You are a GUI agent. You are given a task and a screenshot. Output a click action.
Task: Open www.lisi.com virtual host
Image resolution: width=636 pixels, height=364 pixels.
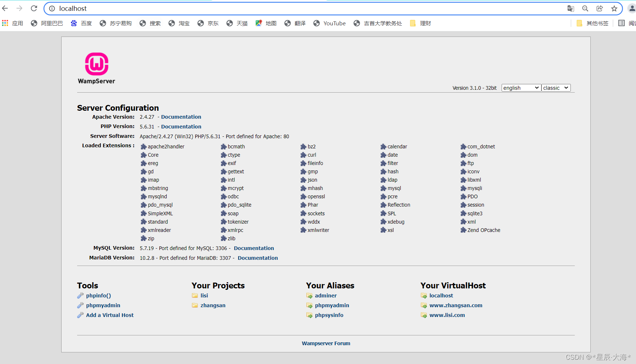click(x=447, y=315)
